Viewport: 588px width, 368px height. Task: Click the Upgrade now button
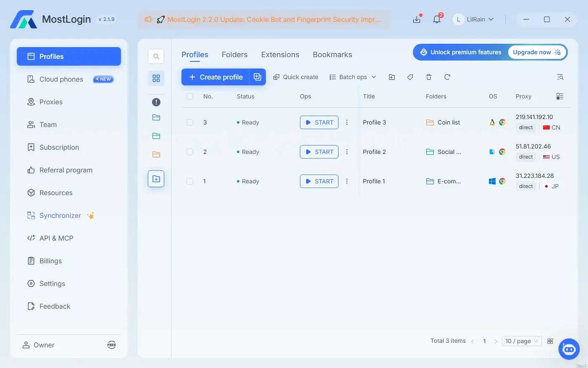pyautogui.click(x=537, y=52)
